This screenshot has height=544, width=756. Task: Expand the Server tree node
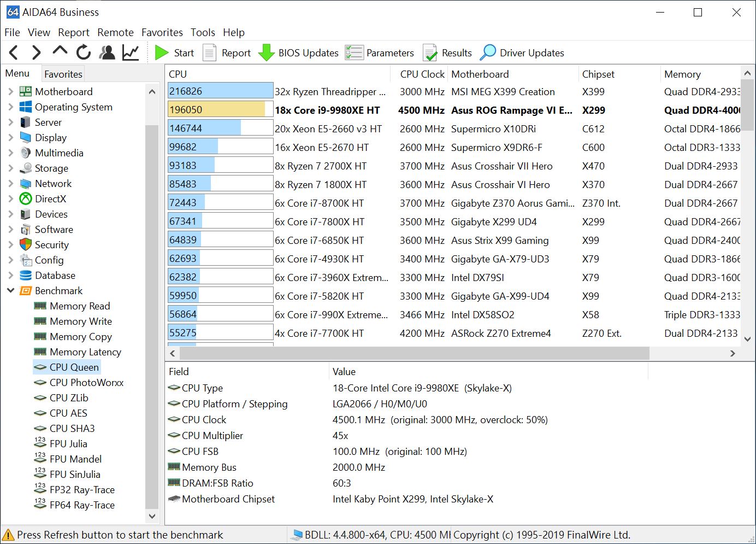10,122
